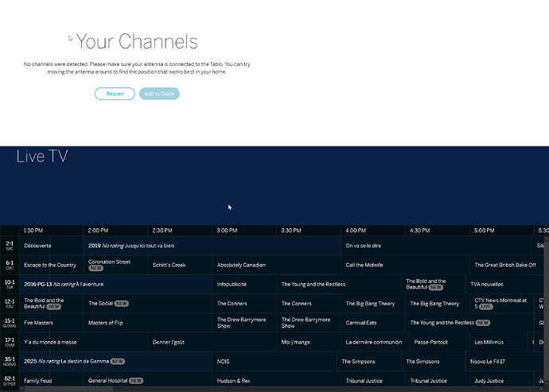Screen dimensions: 549x392
Task: Click the Rescan button
Action: tap(115, 94)
